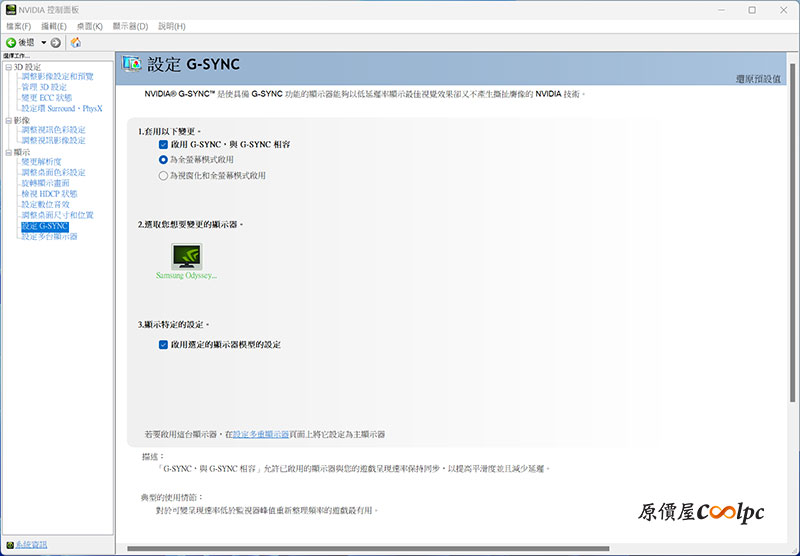Click the 系統資訊 icon at bottom left
The height and width of the screenshot is (556, 800).
pos(10,545)
